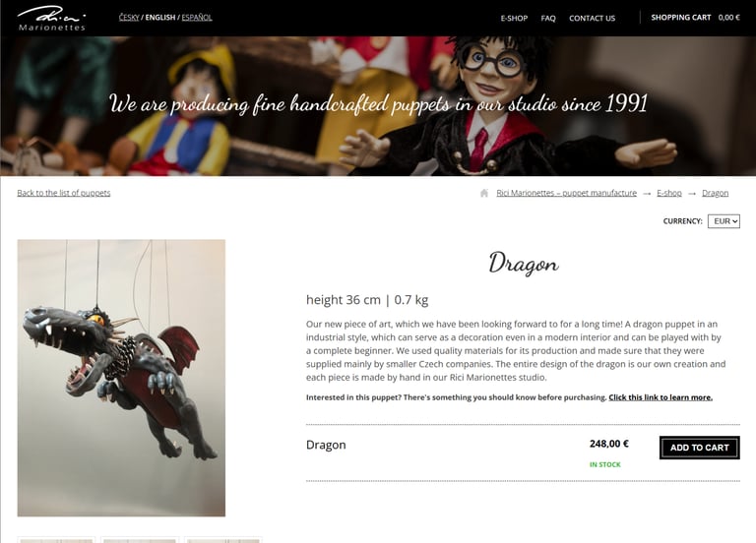Select the English language option
The image size is (756, 543).
[160, 18]
